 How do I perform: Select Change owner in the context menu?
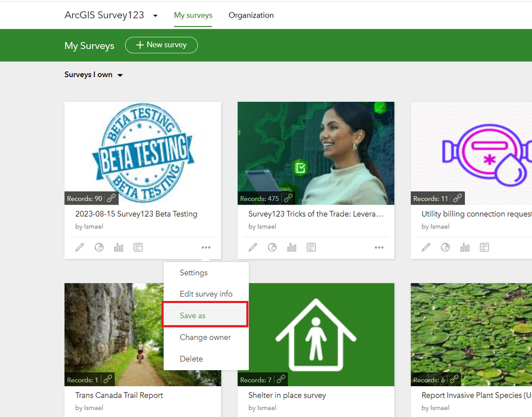(x=206, y=337)
